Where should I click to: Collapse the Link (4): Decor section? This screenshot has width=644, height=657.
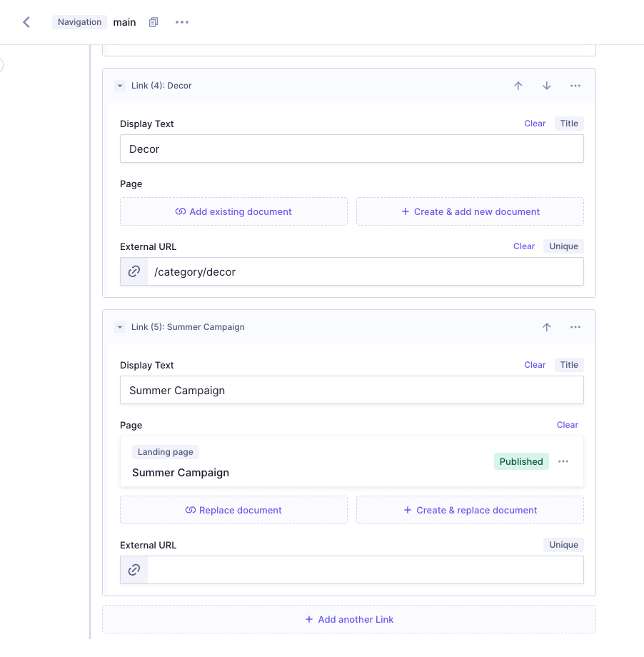[120, 86]
